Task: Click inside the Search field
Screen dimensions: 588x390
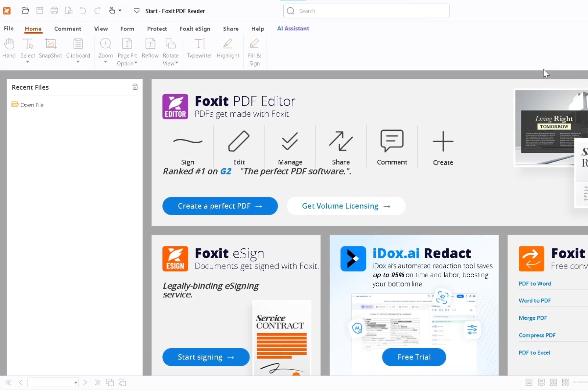Action: [x=366, y=11]
